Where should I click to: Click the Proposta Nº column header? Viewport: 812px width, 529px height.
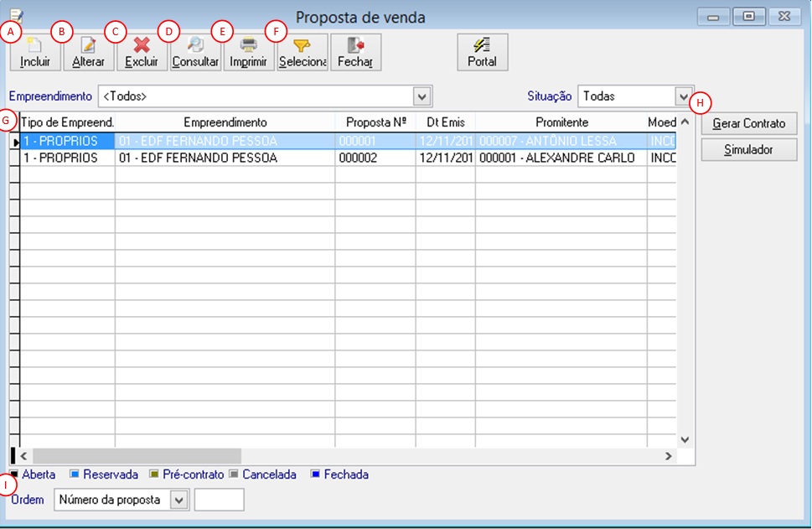[x=375, y=122]
